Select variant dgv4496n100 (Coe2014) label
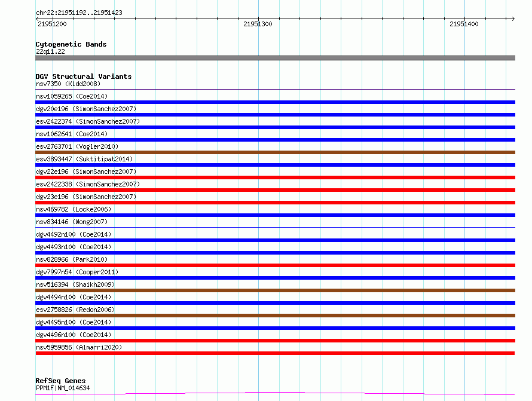The image size is (532, 401). click(74, 335)
